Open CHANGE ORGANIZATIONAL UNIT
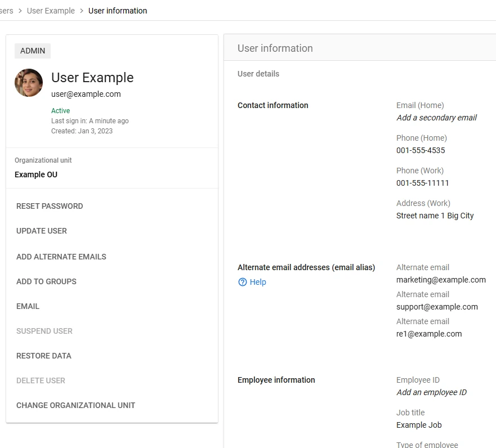The image size is (496, 448). pos(76,405)
